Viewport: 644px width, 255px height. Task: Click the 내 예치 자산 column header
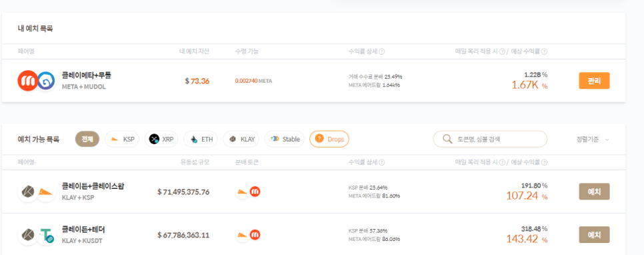click(x=194, y=51)
